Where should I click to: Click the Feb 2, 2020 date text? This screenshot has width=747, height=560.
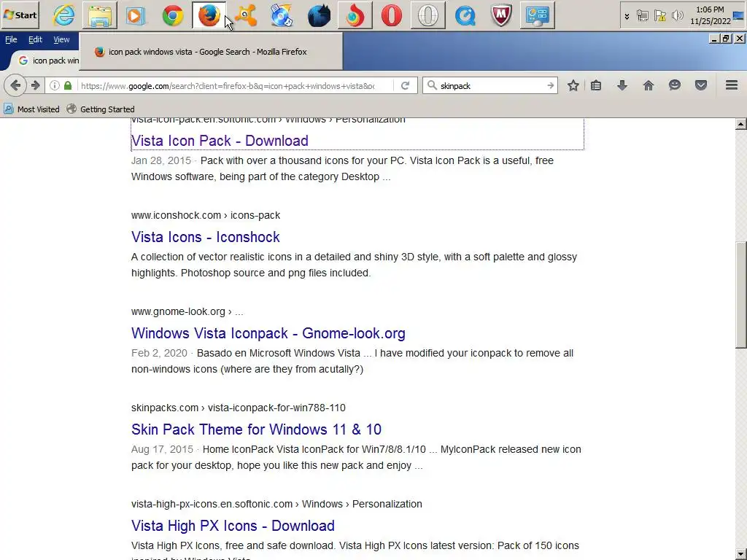(159, 353)
